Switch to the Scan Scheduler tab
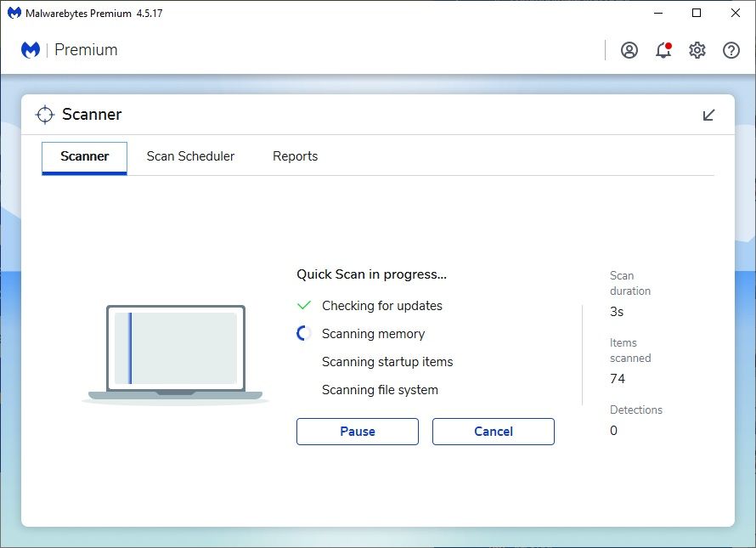The image size is (756, 548). (x=190, y=156)
